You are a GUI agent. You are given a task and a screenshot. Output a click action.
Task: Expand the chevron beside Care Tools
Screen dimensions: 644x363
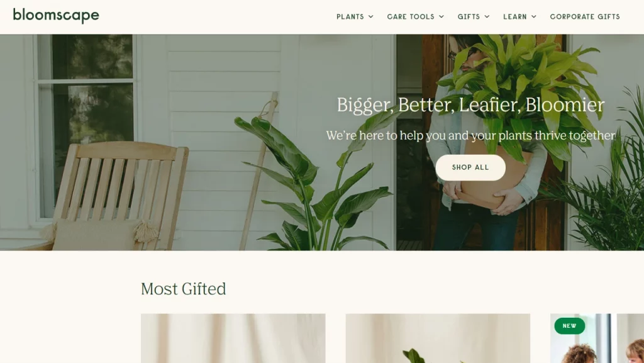point(441,17)
